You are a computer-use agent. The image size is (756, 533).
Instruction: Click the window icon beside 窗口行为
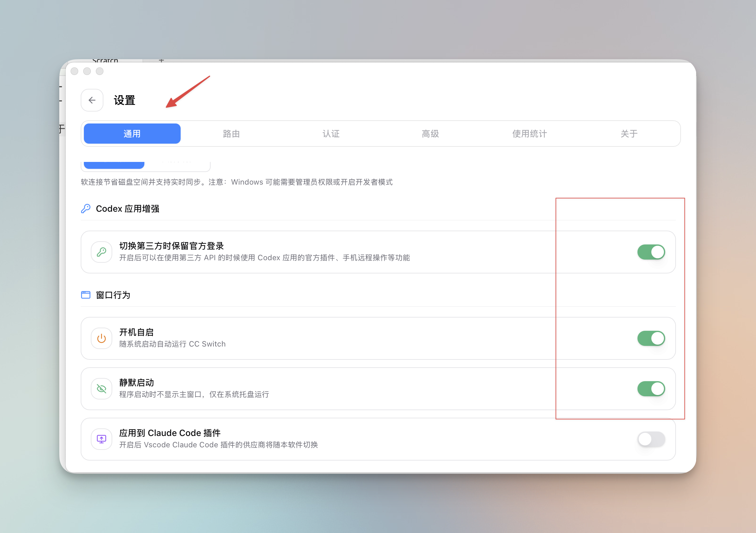tap(86, 295)
